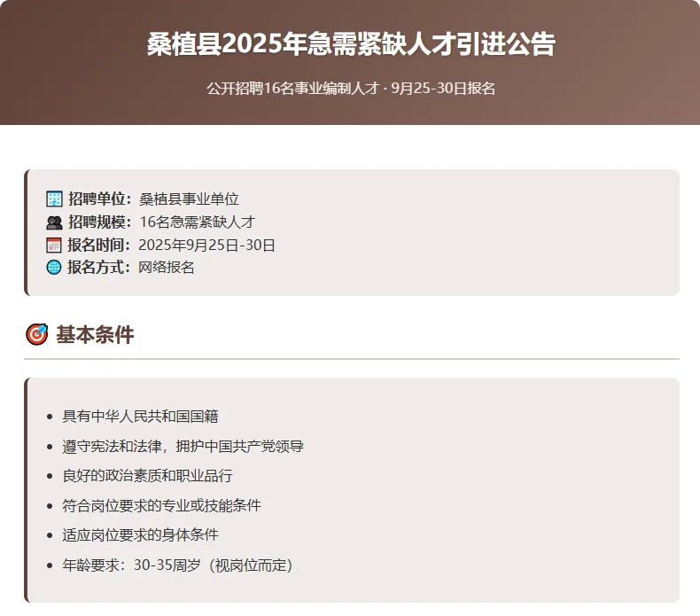Click the calendar icon beside 报名时间

click(x=54, y=246)
